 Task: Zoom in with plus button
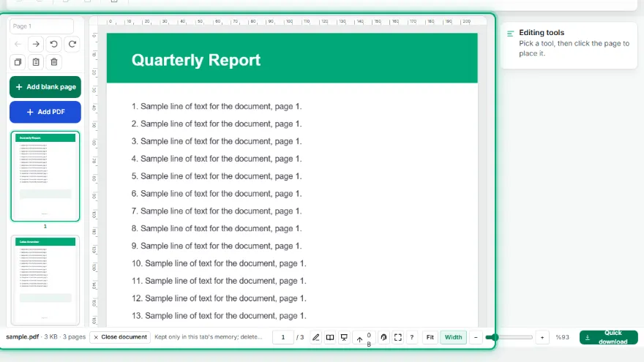542,337
